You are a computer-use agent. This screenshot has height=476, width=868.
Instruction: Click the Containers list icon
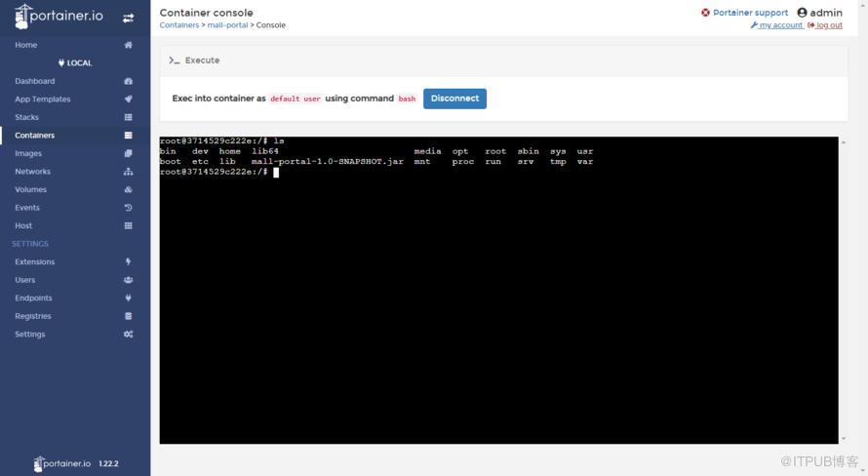[x=129, y=135]
